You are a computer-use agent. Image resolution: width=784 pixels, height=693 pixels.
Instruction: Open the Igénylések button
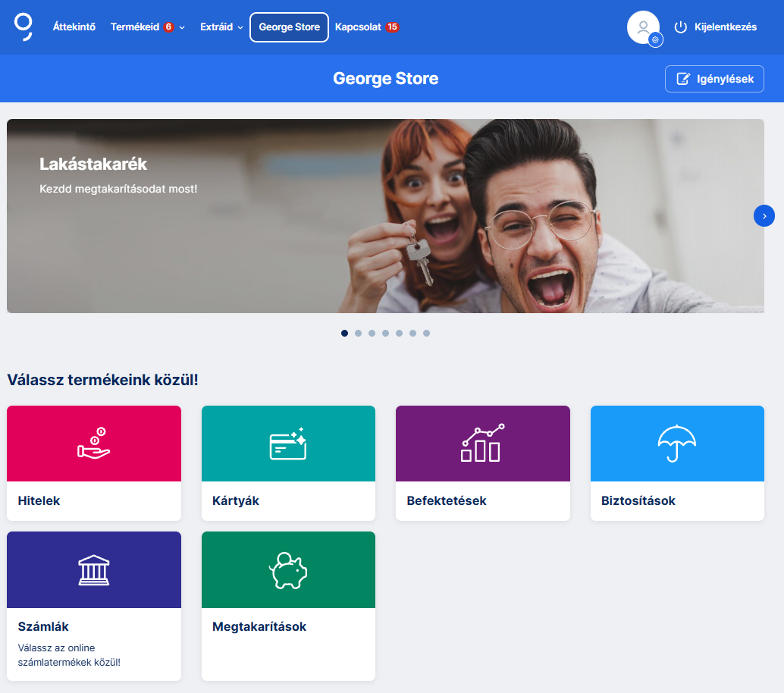(x=714, y=79)
